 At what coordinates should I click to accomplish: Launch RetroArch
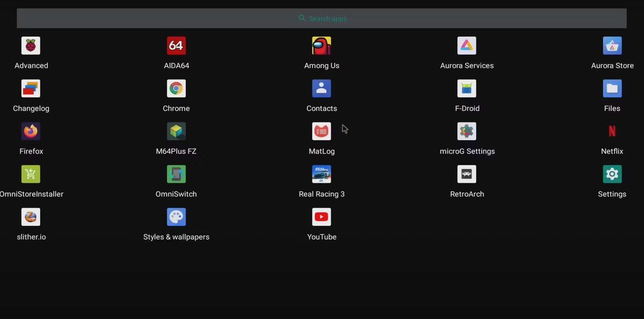click(467, 174)
